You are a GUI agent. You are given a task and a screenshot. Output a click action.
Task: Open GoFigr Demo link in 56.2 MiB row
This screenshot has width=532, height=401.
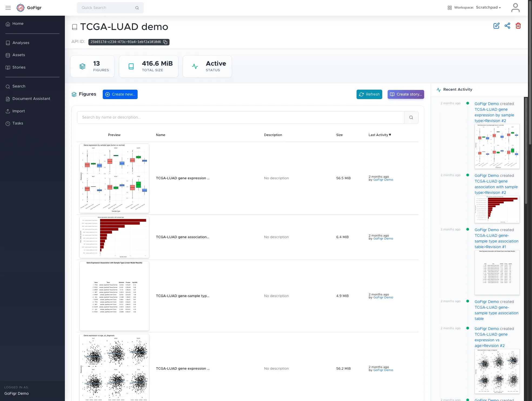pos(383,370)
